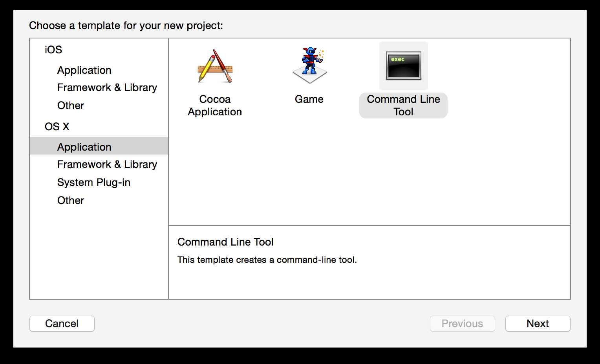Open System Plug-in category
The image size is (600, 364).
pyautogui.click(x=94, y=182)
